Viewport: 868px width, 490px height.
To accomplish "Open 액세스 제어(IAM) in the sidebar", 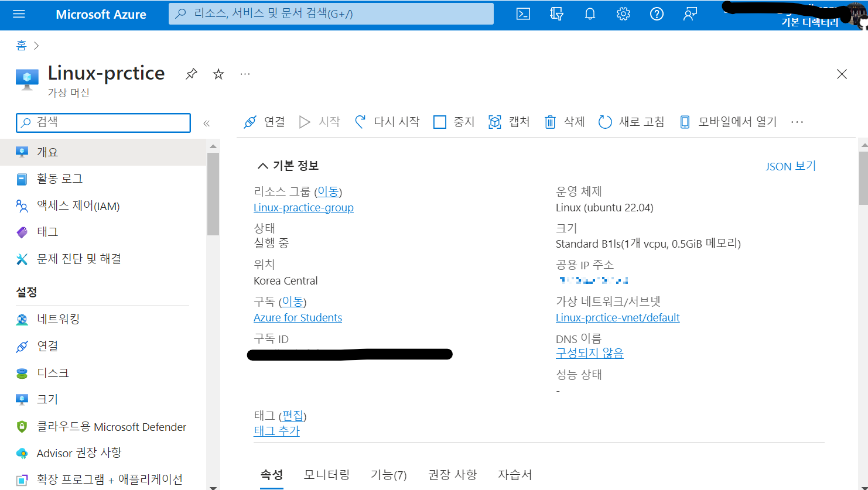I will pyautogui.click(x=103, y=206).
